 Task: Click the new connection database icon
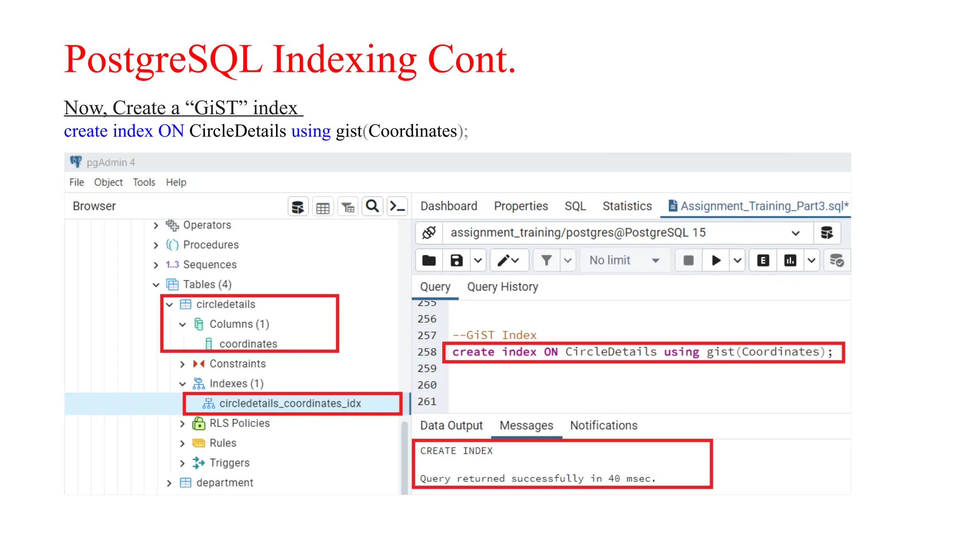tap(827, 233)
